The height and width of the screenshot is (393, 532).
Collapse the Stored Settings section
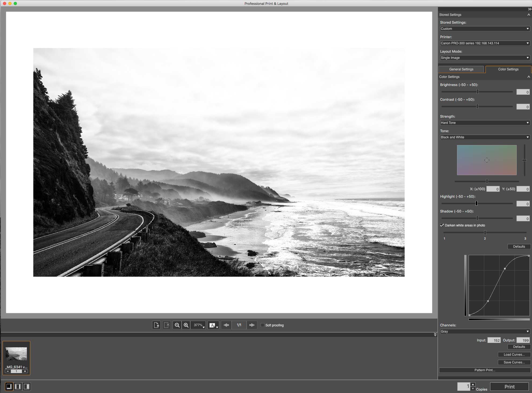coord(529,15)
